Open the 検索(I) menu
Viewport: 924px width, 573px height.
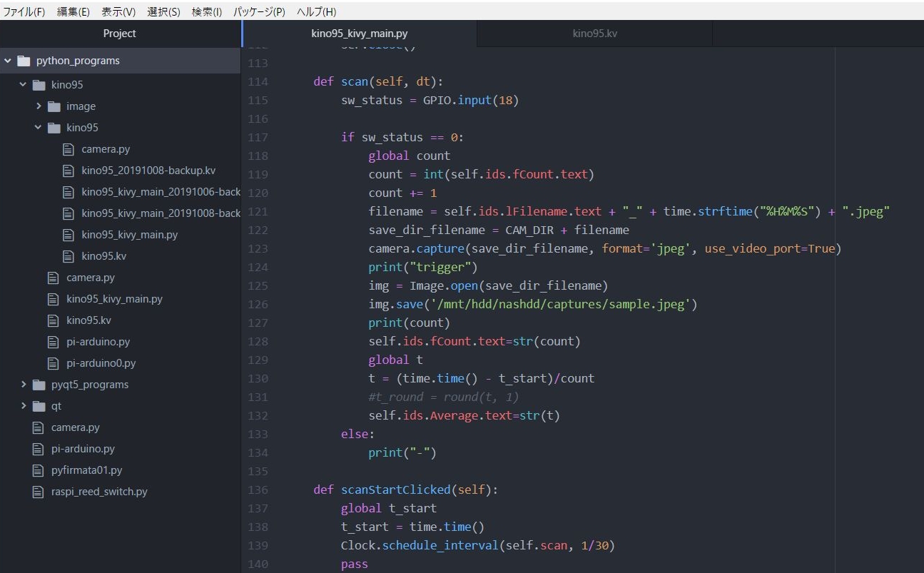coord(207,12)
